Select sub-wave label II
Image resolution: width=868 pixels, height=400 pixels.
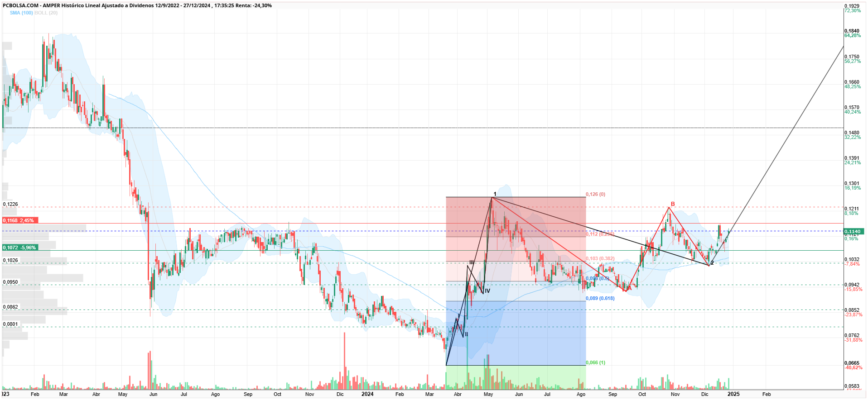466,334
